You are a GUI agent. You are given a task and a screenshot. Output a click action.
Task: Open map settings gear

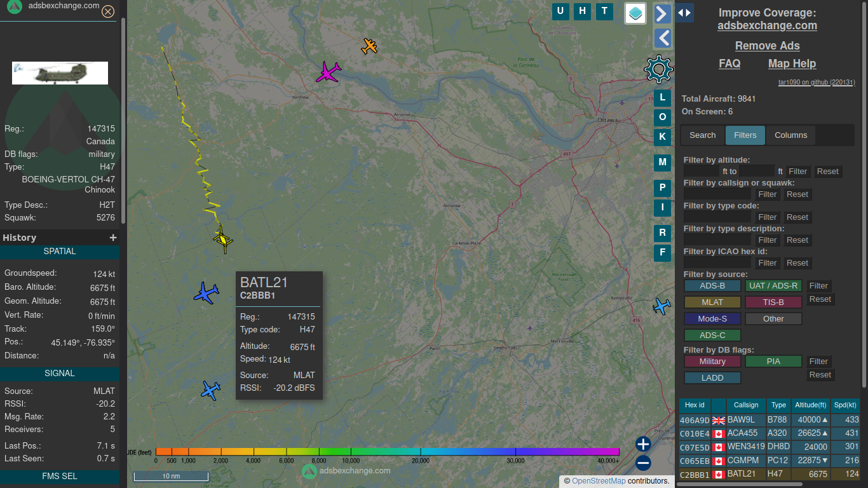659,69
